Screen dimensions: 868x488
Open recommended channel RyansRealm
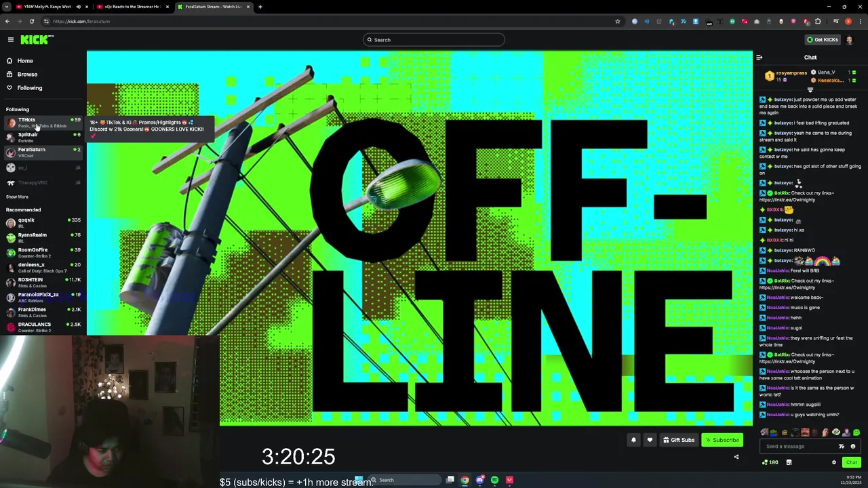tap(43, 238)
